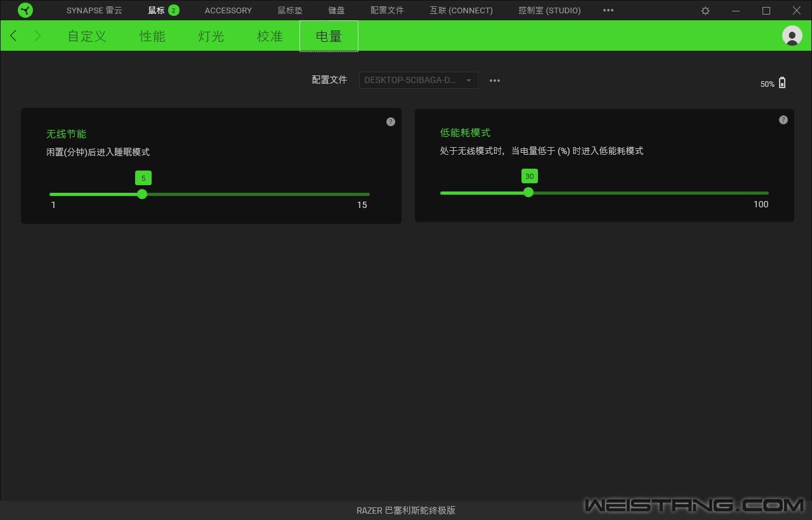
Task: Open the profile options three-dot menu
Action: (495, 81)
